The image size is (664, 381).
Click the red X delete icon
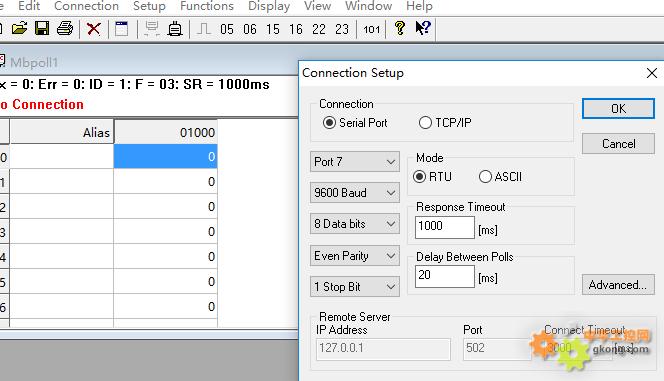coord(94,29)
